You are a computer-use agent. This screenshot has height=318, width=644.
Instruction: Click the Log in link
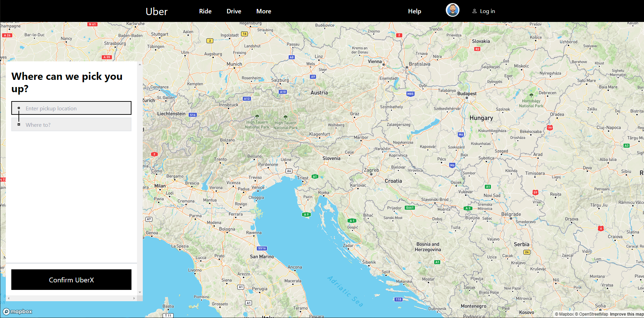[x=488, y=11]
